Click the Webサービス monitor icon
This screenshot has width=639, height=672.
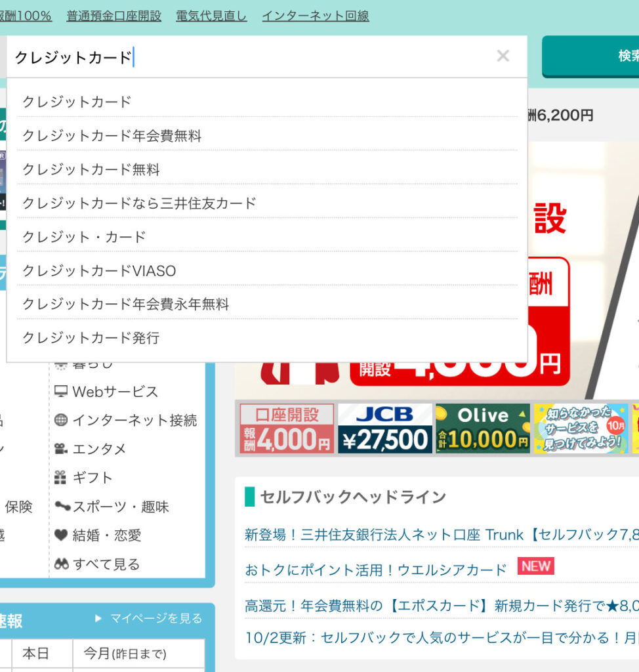[61, 392]
